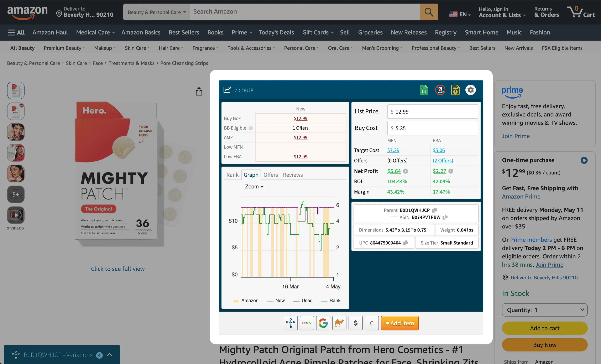Viewport: 601px width, 364px height.
Task: Show info for MFN Net Profit
Action: pyautogui.click(x=405, y=171)
